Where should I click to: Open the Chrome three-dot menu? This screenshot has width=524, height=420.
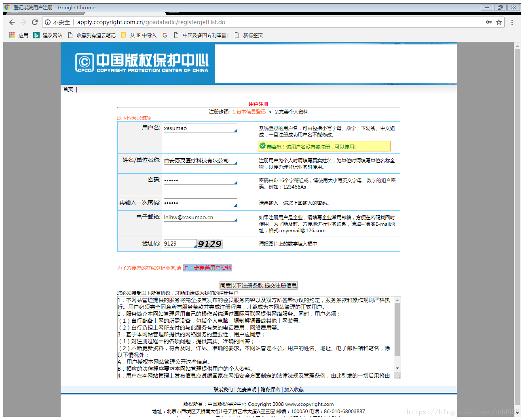(512, 22)
